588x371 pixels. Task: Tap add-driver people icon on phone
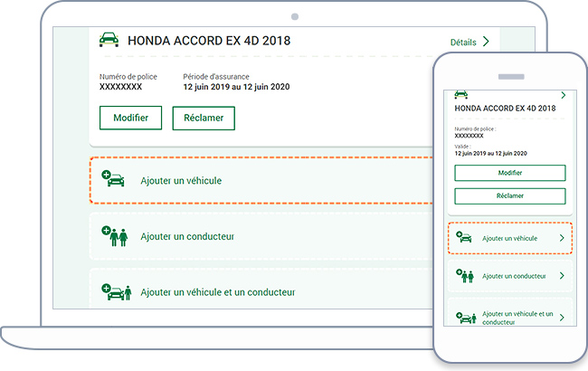[465, 276]
